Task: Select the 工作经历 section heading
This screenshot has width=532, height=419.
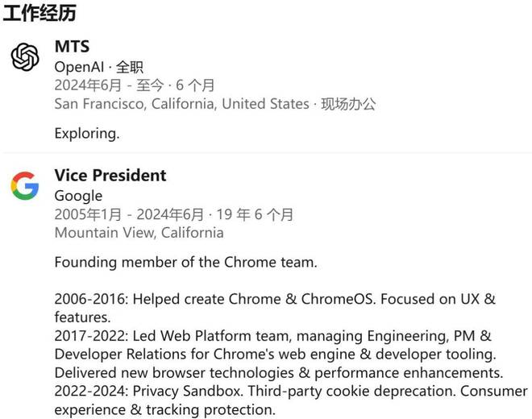Action: pyautogui.click(x=39, y=14)
